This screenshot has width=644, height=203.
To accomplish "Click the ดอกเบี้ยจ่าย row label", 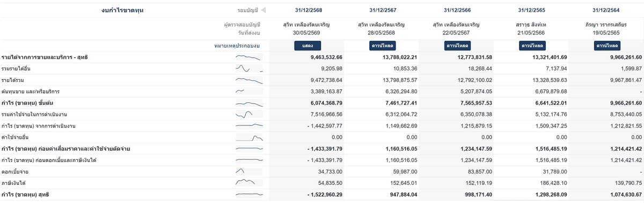I will coord(15,171).
